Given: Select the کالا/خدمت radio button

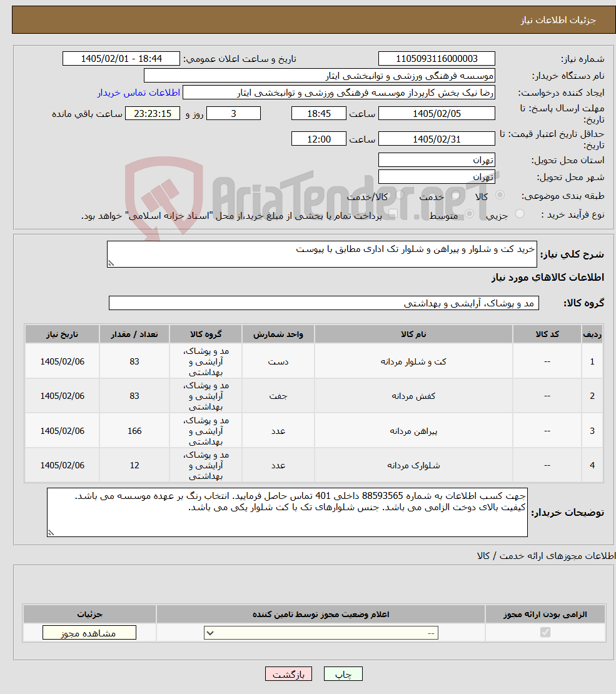Looking at the screenshot, I should 400,195.
